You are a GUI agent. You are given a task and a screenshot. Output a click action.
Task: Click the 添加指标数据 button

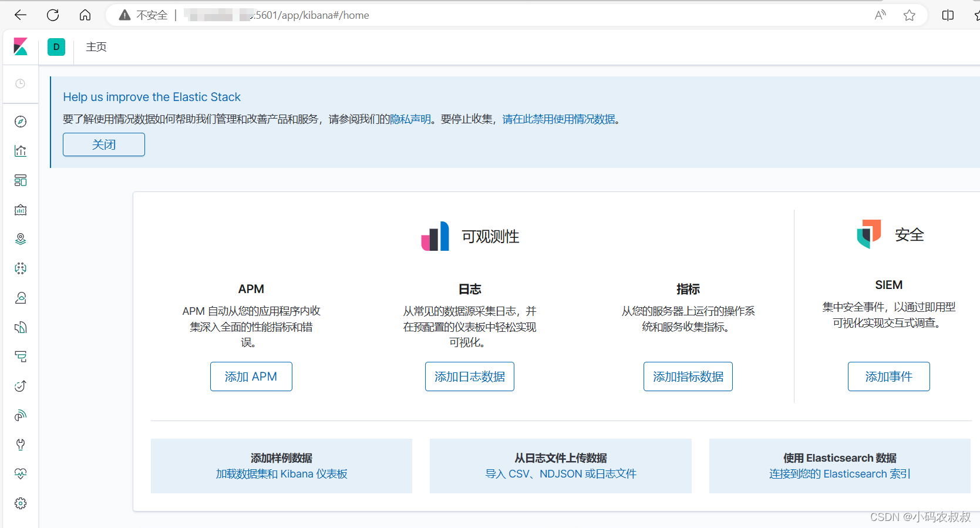pyautogui.click(x=688, y=376)
